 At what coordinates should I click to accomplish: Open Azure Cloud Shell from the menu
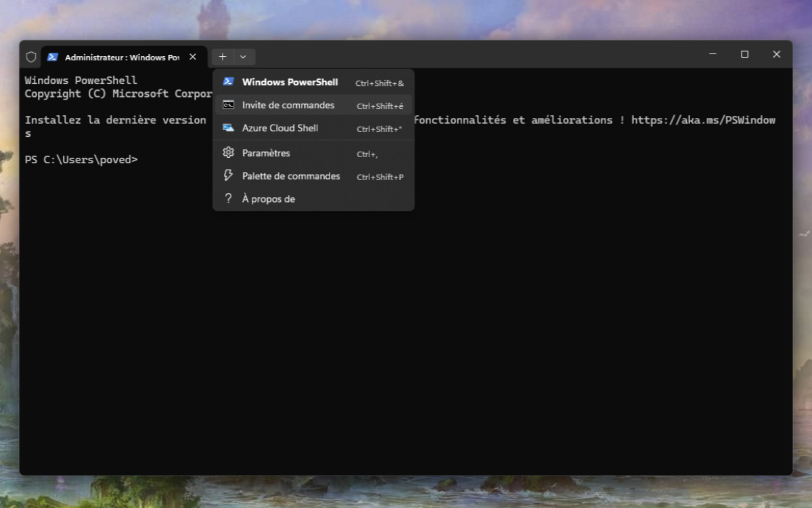[281, 127]
